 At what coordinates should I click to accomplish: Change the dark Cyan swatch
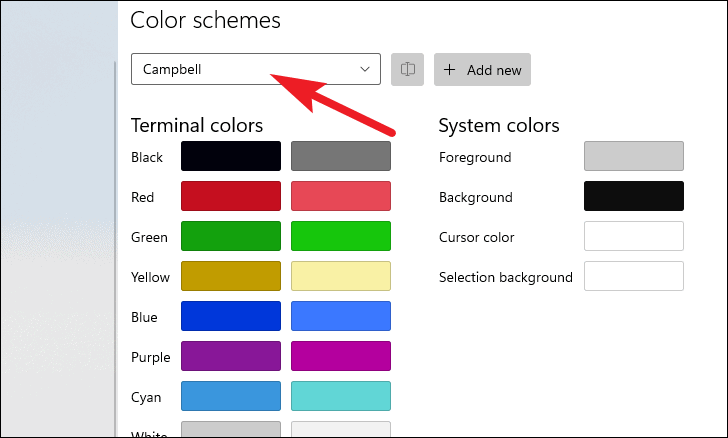tap(231, 396)
